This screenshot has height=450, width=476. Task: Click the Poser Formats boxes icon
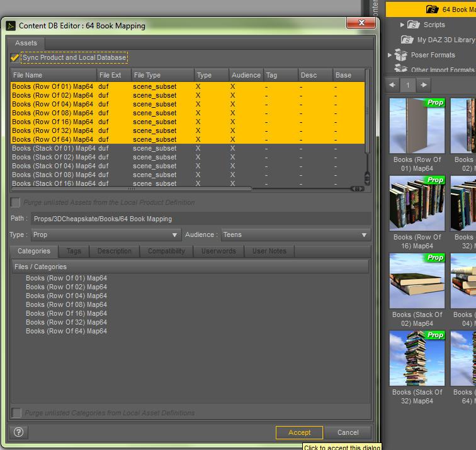tap(400, 55)
